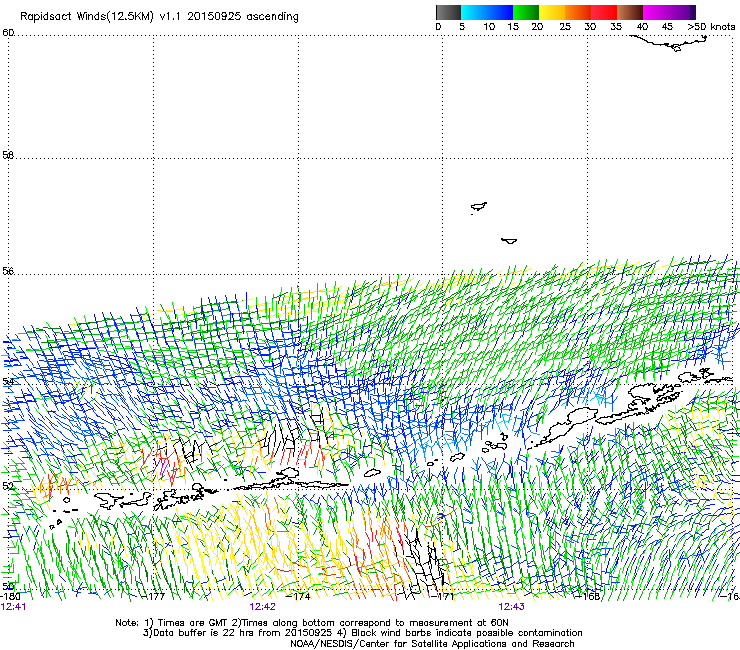Click the '-180' longitude label
The image size is (740, 650).
[10, 596]
